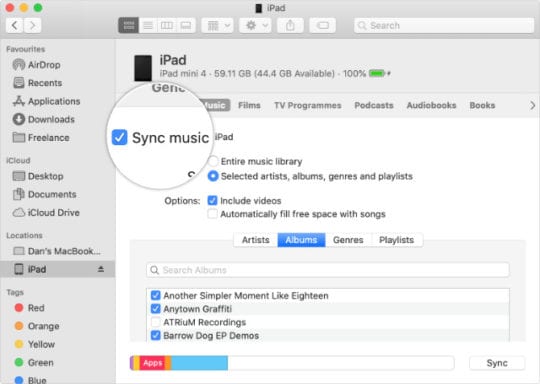Screen dimensions: 540x384
Task: Open the Freelance folder
Action: click(x=41, y=138)
